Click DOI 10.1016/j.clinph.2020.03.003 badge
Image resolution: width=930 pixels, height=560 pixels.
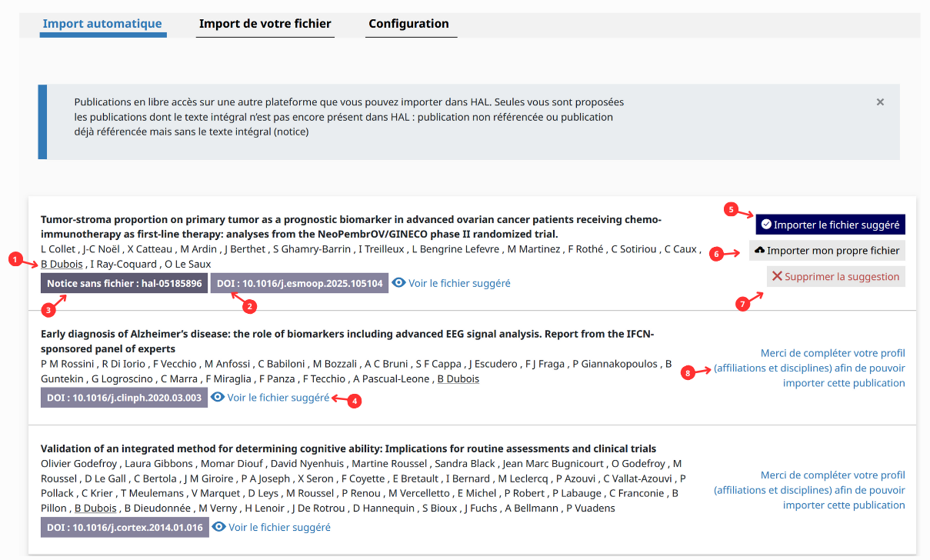tap(124, 398)
